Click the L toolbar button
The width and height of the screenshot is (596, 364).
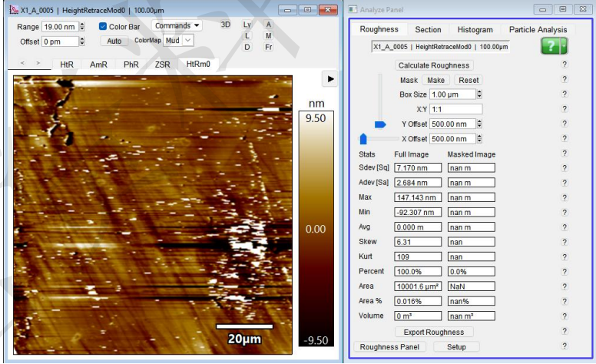247,35
